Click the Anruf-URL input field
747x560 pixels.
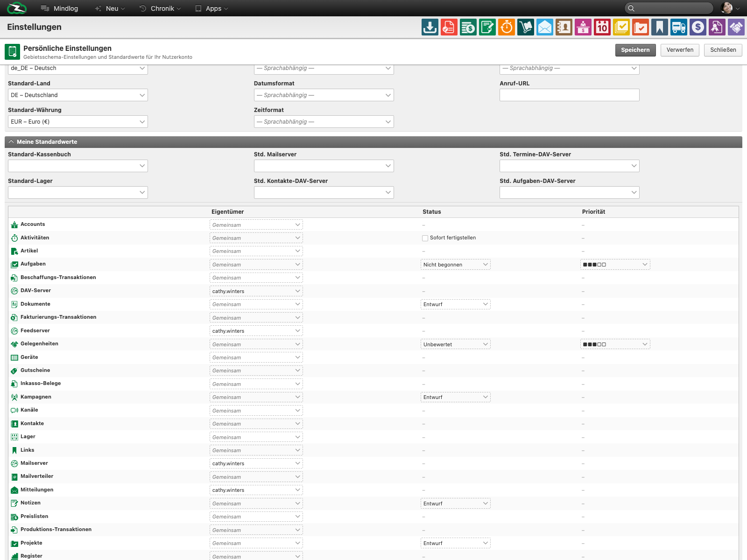tap(570, 95)
